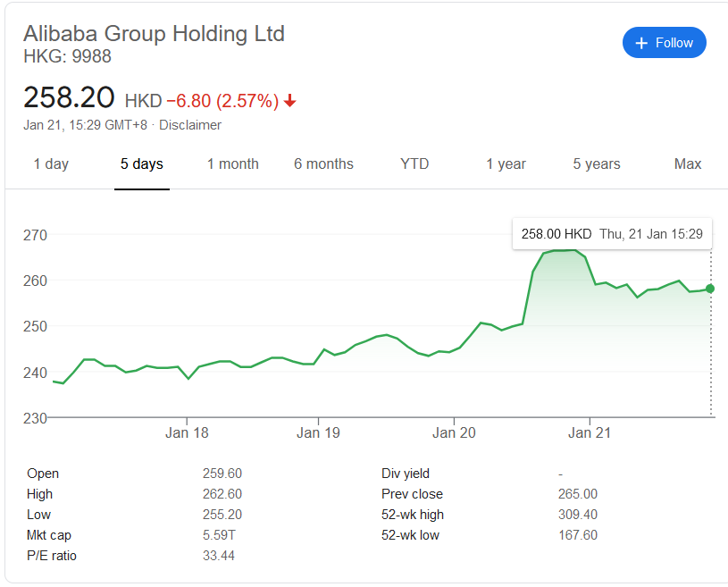This screenshot has height=587, width=728.
Task: Show the 1 year chart
Action: click(x=506, y=164)
